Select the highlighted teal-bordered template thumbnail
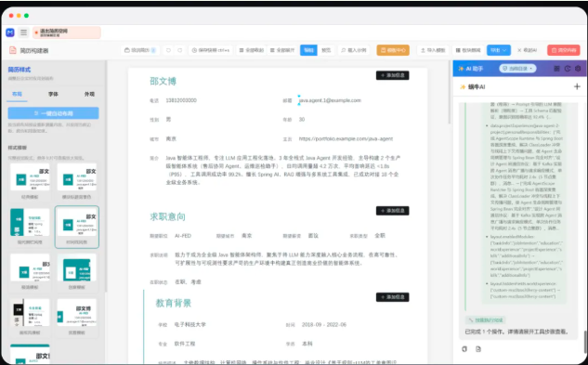Screen dimensions: 588x365 pos(77,227)
